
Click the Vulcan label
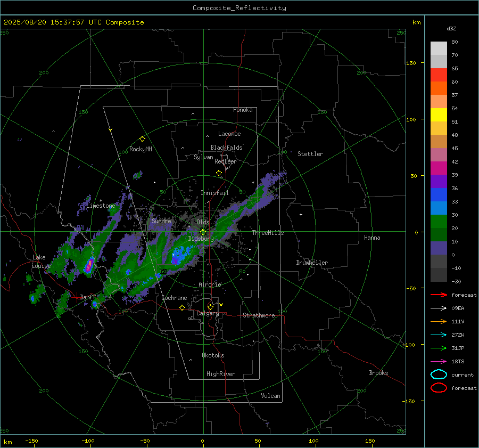coord(270,396)
